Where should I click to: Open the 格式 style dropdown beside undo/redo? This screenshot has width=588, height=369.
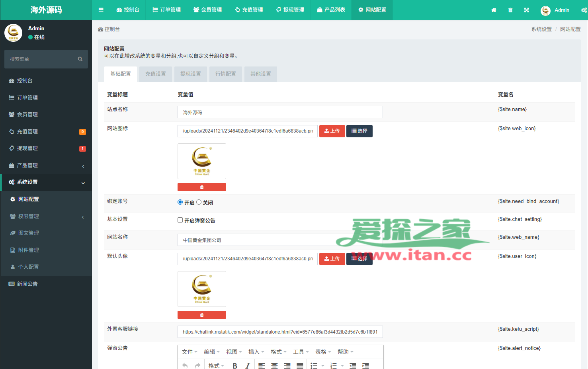(x=216, y=365)
